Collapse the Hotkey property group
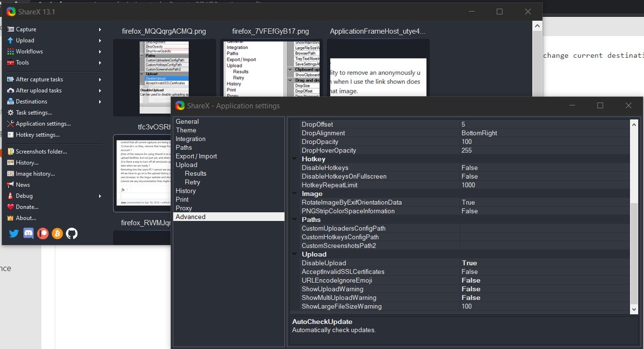Viewport: 644px width, 349px height. pos(294,159)
